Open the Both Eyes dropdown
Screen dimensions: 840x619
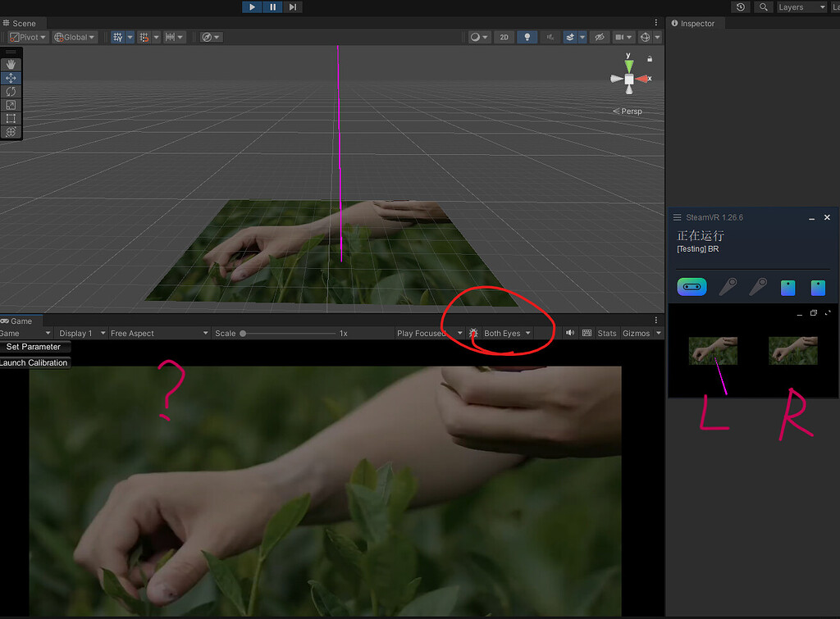click(x=503, y=333)
